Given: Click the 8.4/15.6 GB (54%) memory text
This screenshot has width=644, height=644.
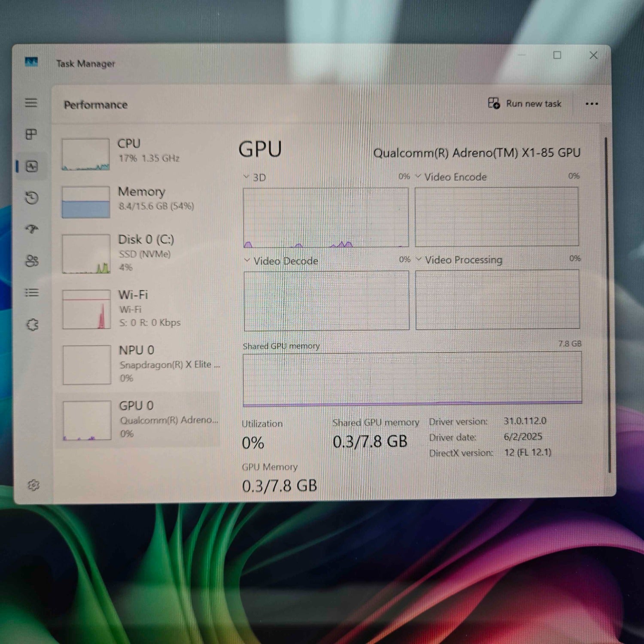Looking at the screenshot, I should click(156, 206).
